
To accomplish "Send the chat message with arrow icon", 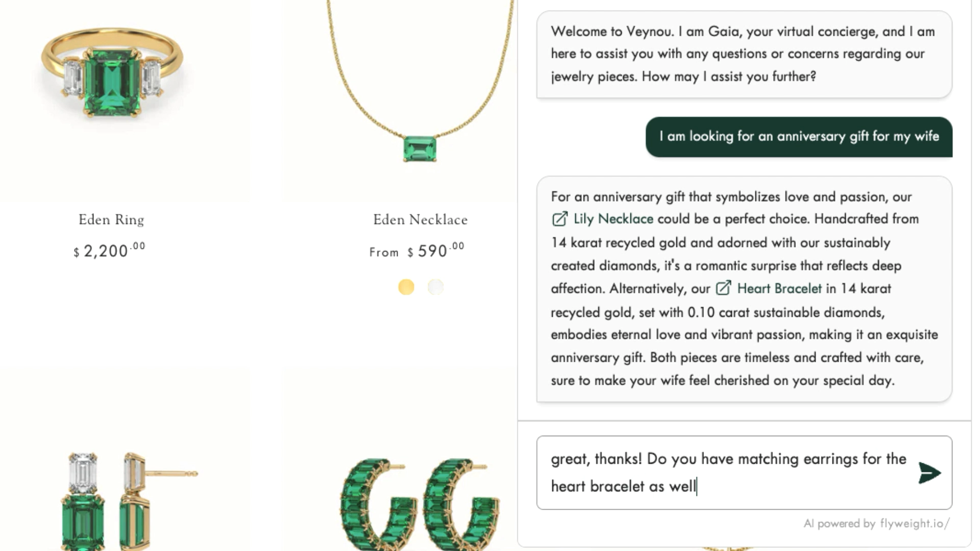I will click(x=929, y=473).
